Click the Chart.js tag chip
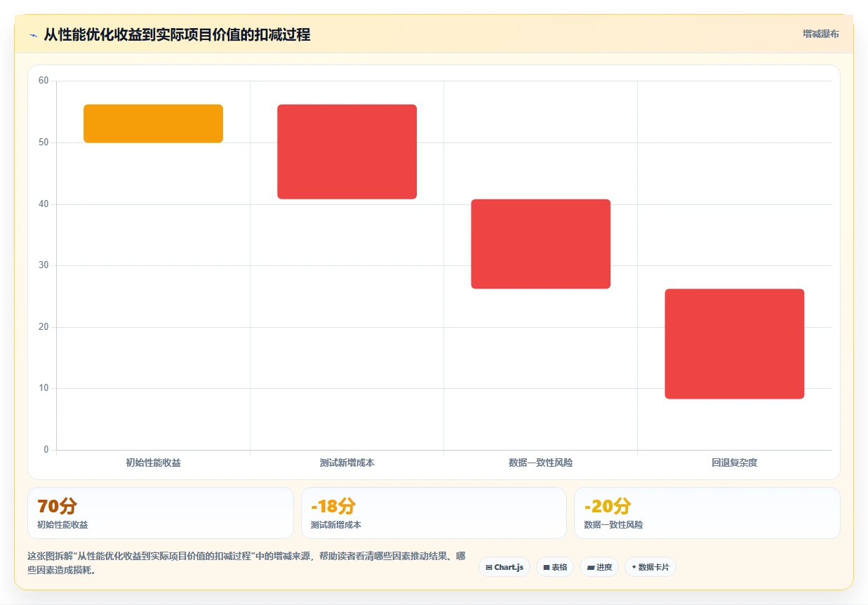 point(505,567)
